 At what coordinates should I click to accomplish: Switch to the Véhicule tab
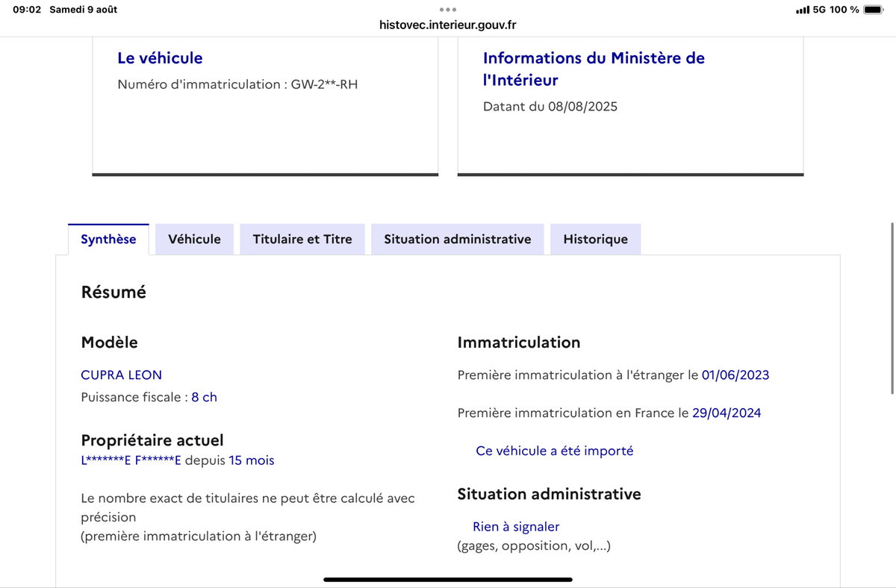(194, 240)
